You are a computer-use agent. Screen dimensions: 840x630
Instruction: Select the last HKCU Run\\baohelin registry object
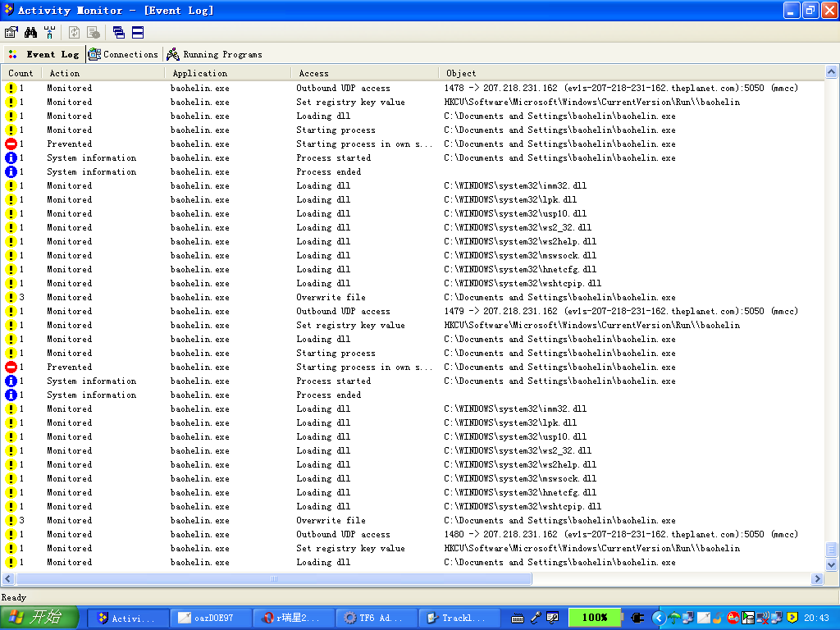pos(592,548)
